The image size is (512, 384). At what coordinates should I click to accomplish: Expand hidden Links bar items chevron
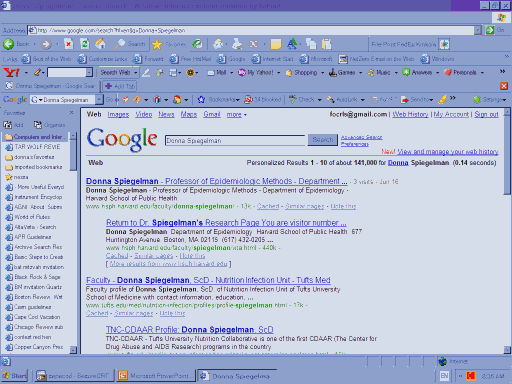(x=507, y=57)
